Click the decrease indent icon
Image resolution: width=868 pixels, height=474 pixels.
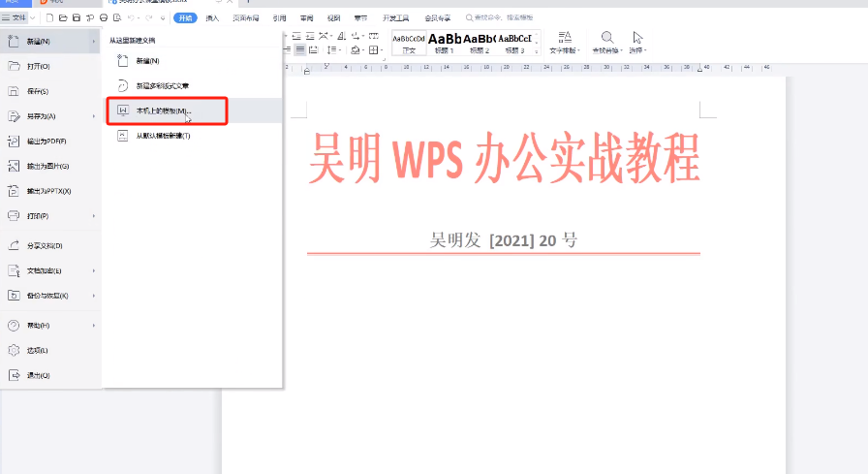[x=296, y=36]
